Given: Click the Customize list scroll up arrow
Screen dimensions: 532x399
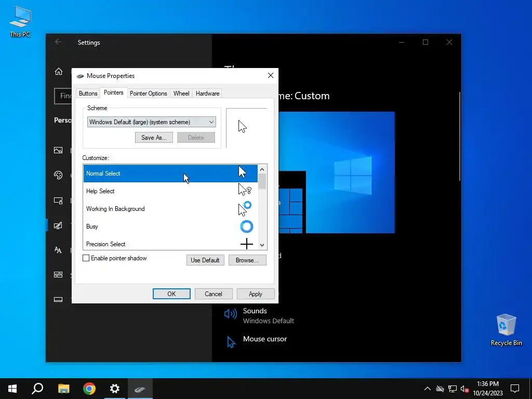Looking at the screenshot, I should 262,169.
